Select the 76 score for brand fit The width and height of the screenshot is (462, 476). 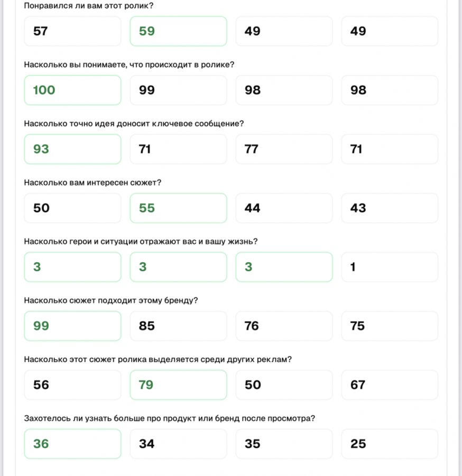284,326
